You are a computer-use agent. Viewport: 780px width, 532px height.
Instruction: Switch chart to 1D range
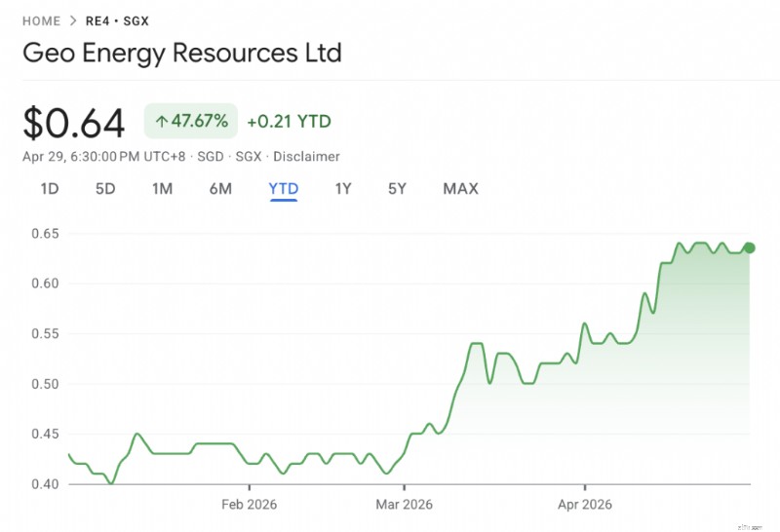click(50, 189)
